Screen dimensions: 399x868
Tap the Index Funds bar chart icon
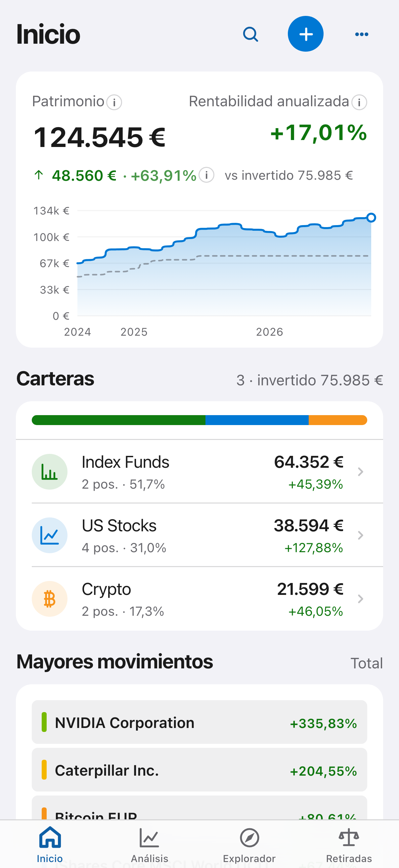[50, 471]
